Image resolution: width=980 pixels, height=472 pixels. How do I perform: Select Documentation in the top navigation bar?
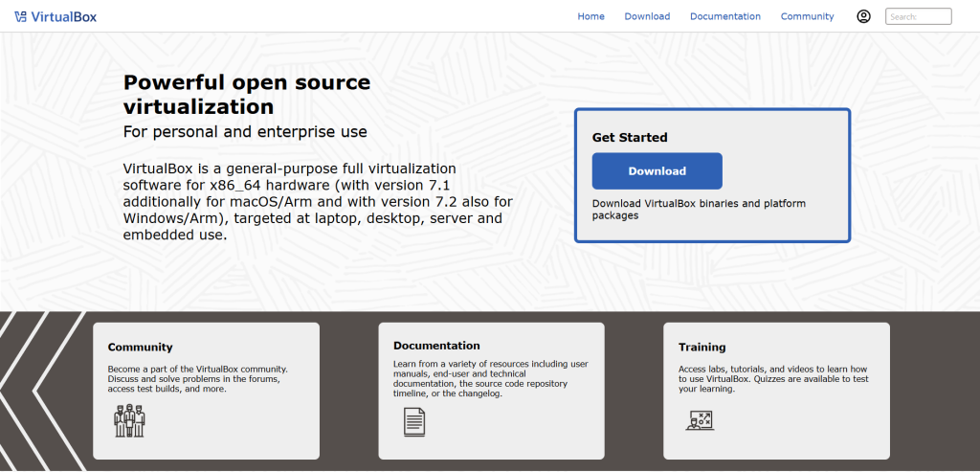(724, 16)
